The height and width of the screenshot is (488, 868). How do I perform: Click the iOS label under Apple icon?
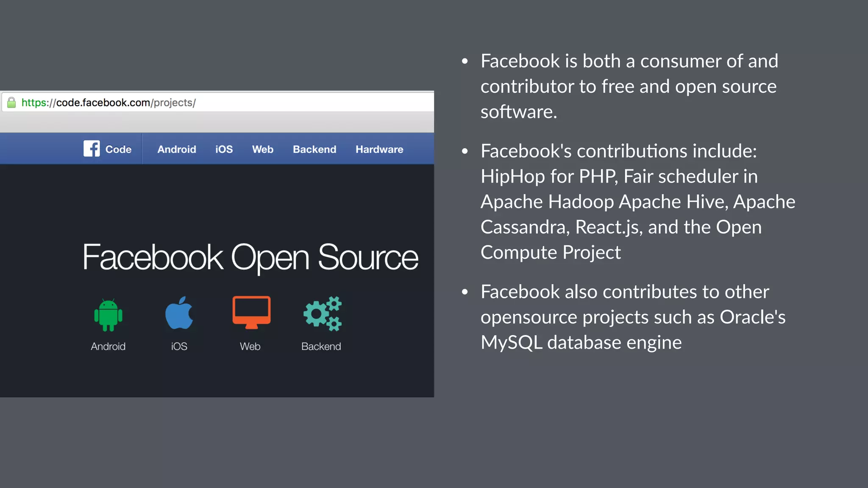coord(179,347)
